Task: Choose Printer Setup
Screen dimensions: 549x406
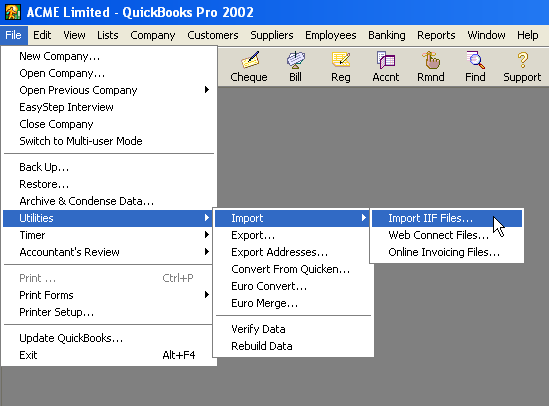Action: (108, 312)
